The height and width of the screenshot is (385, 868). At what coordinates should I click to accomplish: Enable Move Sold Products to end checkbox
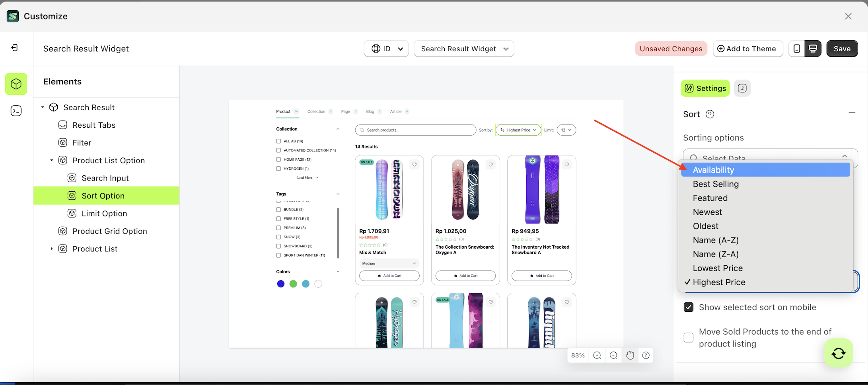689,338
